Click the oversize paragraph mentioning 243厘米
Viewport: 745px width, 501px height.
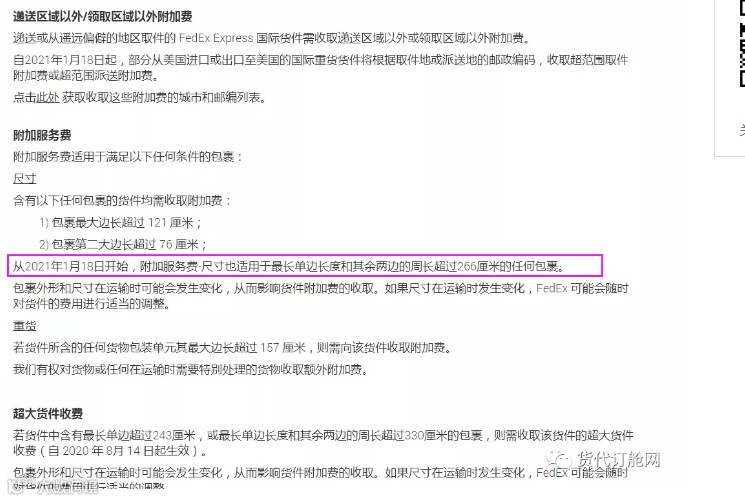coord(323,443)
